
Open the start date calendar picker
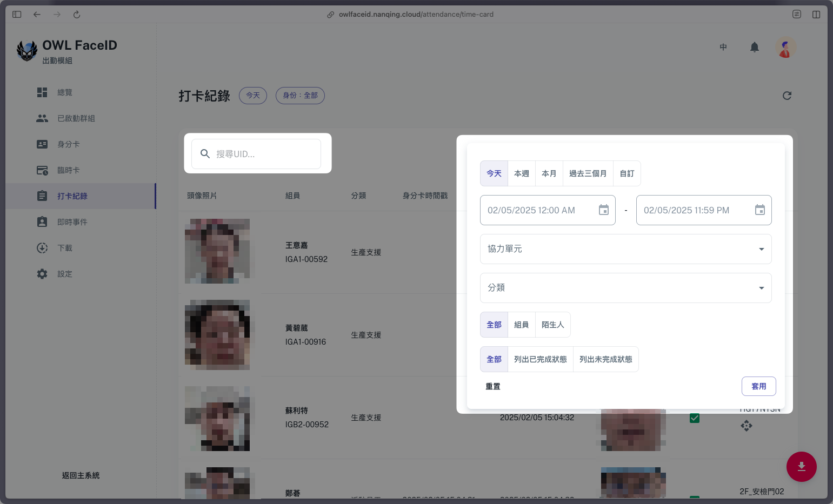(x=604, y=210)
